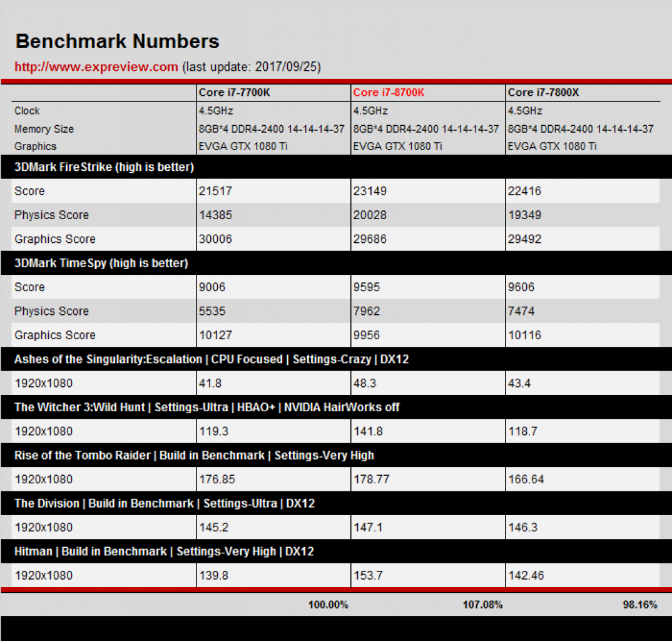Click the Clock row label

pos(27,111)
